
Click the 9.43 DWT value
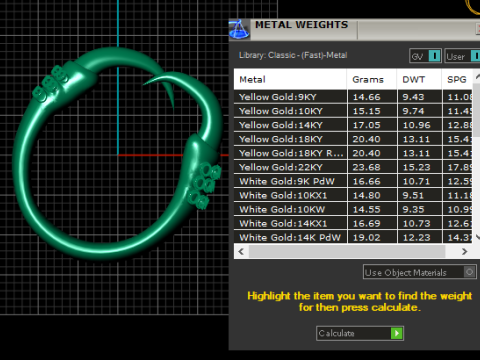pos(413,97)
